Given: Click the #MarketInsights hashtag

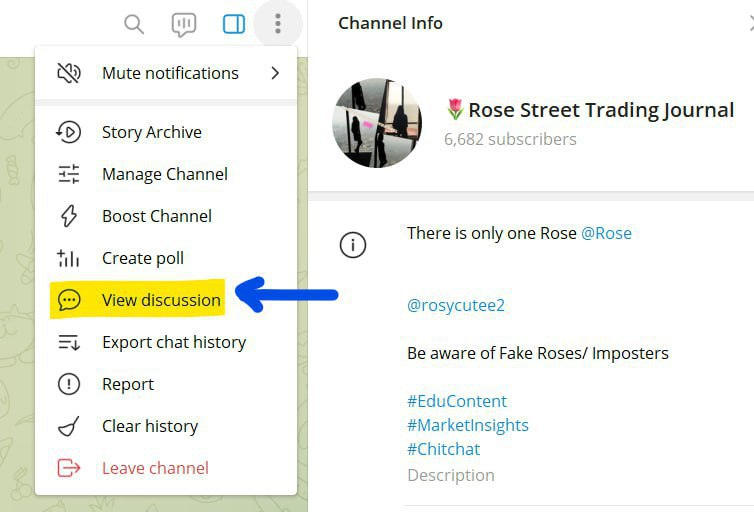Looking at the screenshot, I should click(x=467, y=425).
